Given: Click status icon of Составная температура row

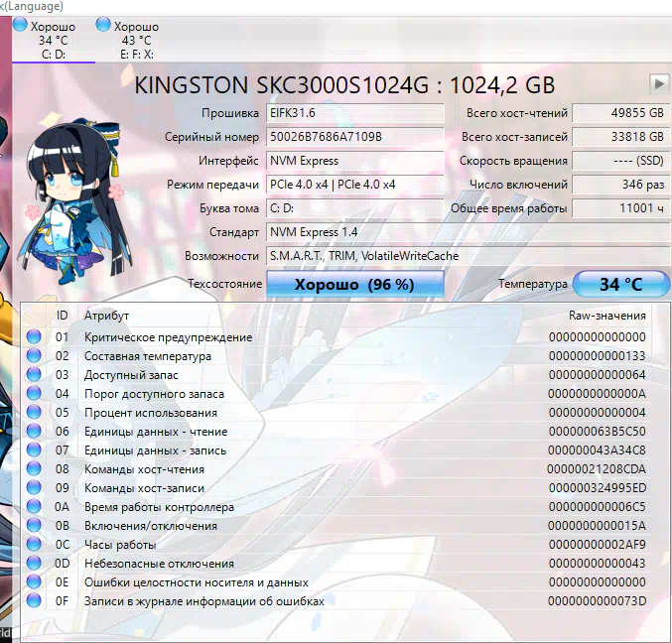Looking at the screenshot, I should [x=34, y=355].
